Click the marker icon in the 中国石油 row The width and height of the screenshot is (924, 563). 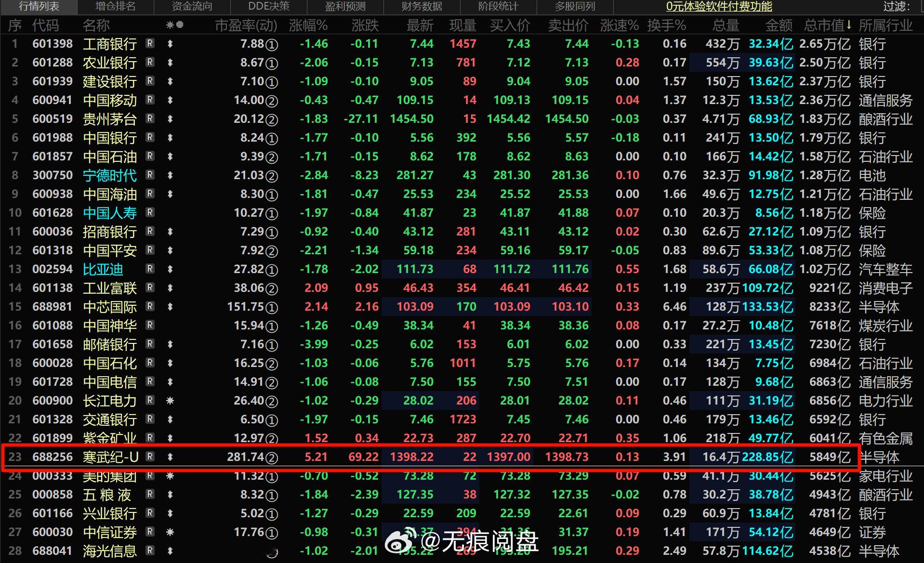click(170, 157)
